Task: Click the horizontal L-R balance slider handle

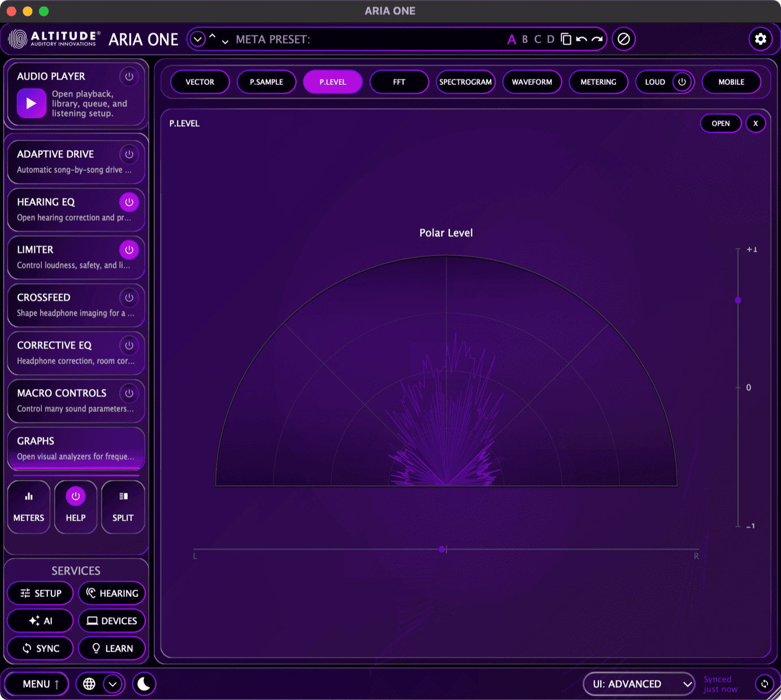Action: pyautogui.click(x=442, y=549)
